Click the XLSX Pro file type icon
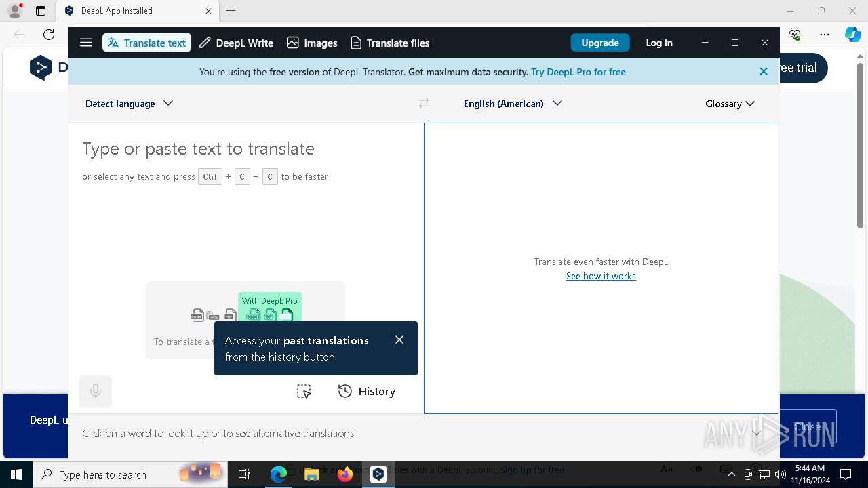Image resolution: width=868 pixels, height=488 pixels. pos(253,314)
